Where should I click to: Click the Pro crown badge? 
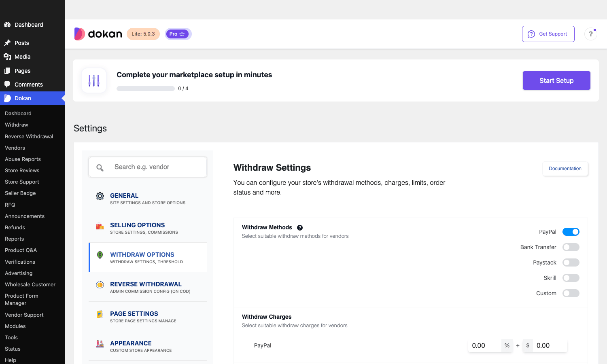[x=178, y=34]
